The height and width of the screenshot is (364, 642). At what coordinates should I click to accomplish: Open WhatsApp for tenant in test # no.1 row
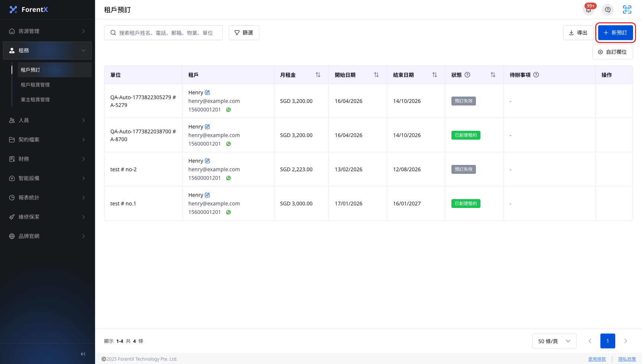click(x=228, y=212)
